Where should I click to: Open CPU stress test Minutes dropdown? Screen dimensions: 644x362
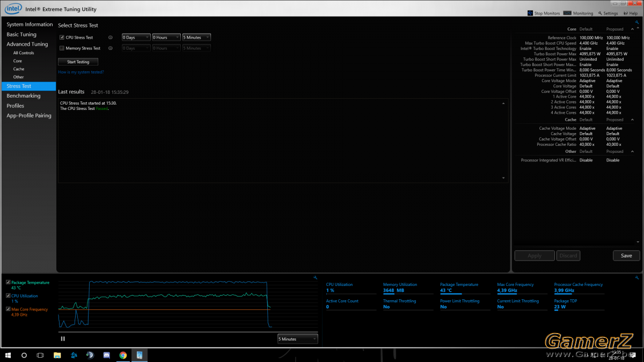point(196,38)
